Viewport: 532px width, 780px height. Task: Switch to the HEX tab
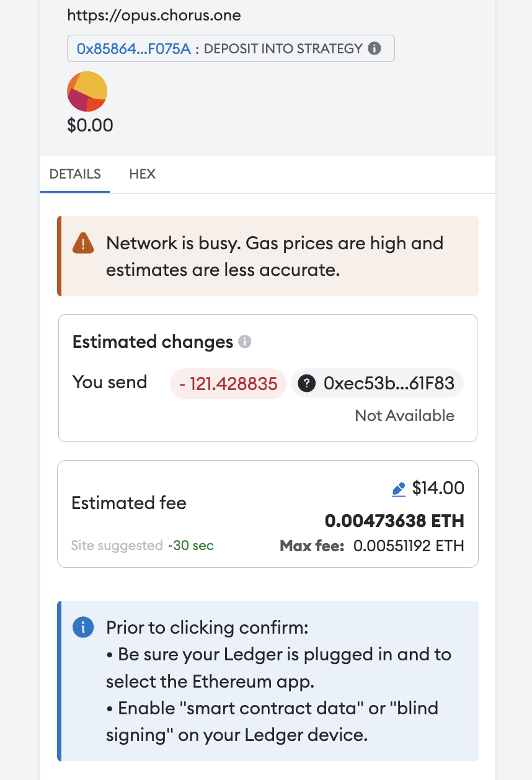coord(142,174)
